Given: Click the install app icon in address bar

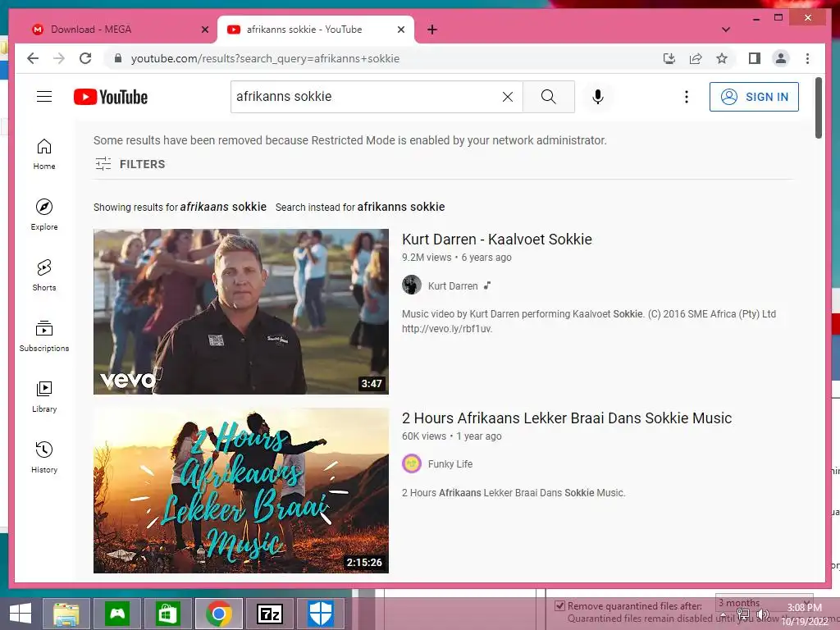Looking at the screenshot, I should point(669,58).
